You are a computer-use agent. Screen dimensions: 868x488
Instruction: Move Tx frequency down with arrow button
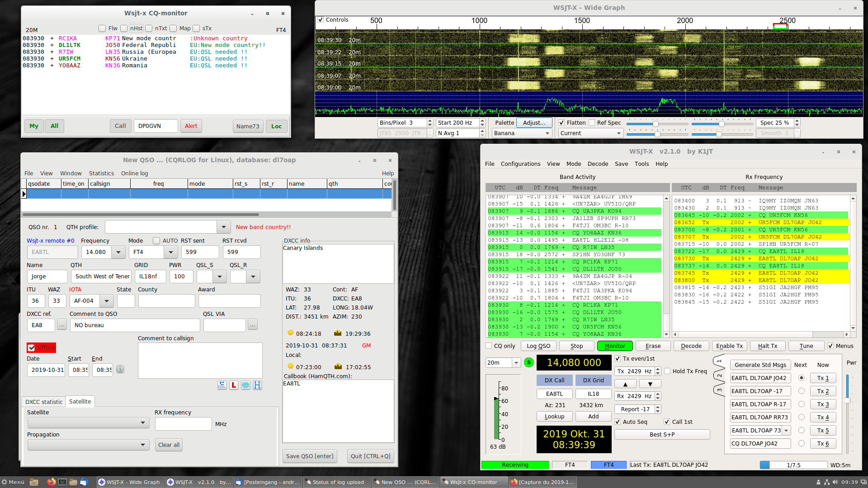[x=650, y=384]
